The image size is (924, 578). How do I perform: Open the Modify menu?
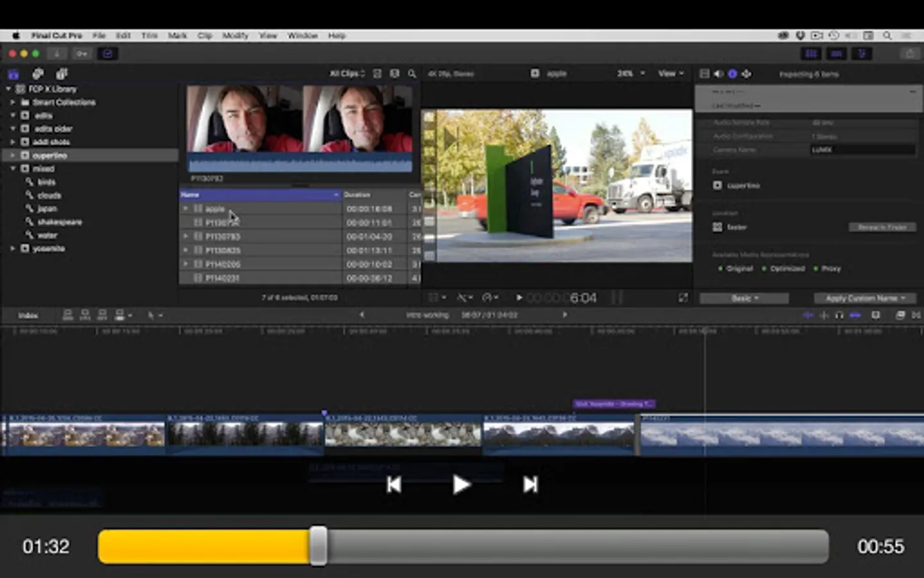tap(235, 36)
